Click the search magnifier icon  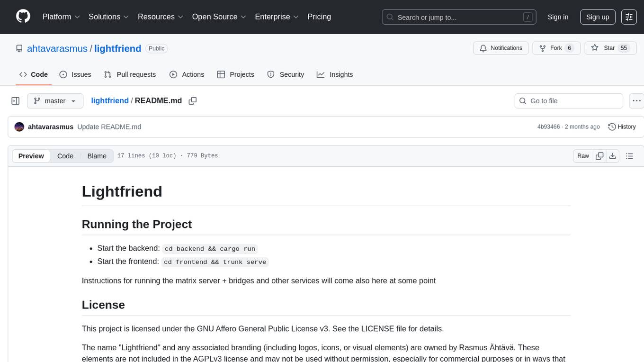(390, 17)
